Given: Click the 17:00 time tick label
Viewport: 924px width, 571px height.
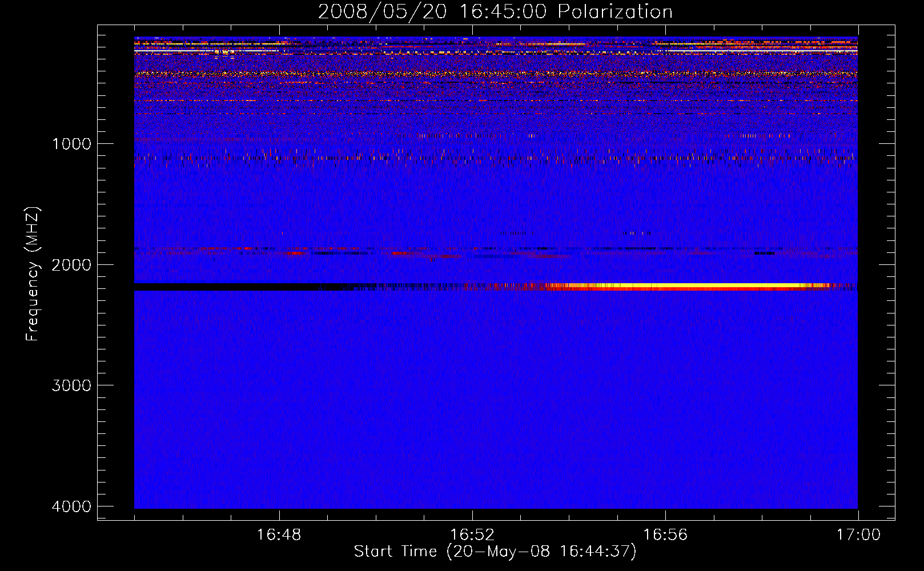Looking at the screenshot, I should [858, 535].
